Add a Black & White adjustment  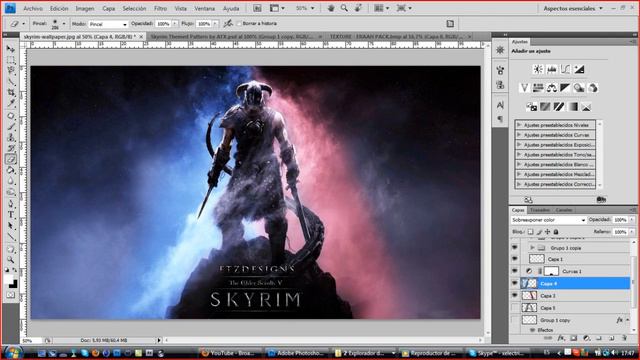(x=565, y=88)
